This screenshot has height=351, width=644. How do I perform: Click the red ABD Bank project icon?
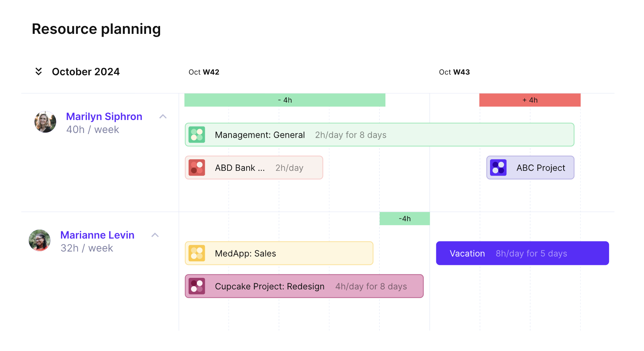(x=197, y=168)
